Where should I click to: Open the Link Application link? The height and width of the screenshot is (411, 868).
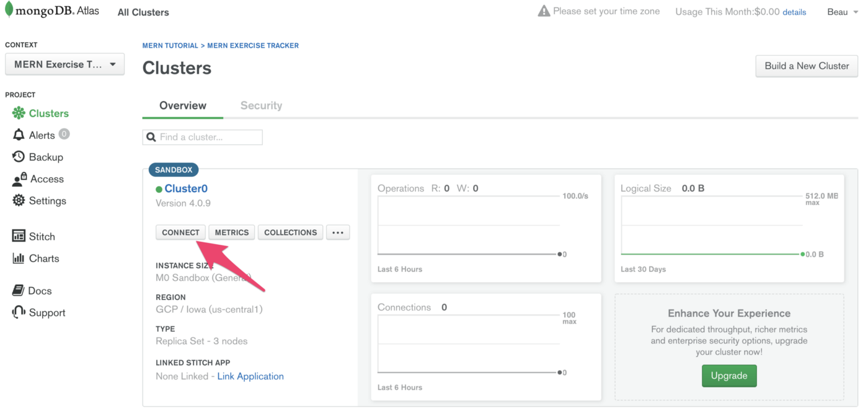coord(250,376)
